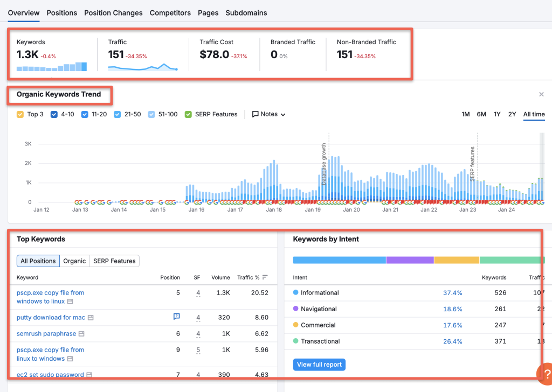Image resolution: width=552 pixels, height=392 pixels.
Task: Uncheck the SERP Features filter checkbox
Action: [188, 114]
